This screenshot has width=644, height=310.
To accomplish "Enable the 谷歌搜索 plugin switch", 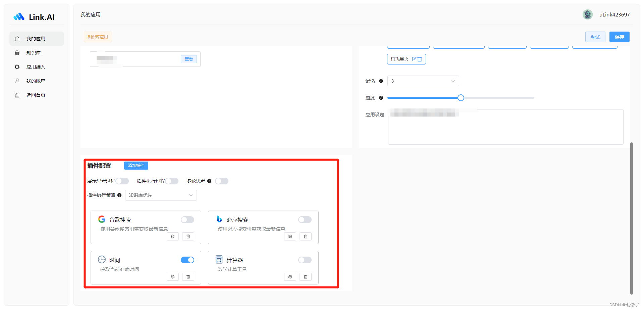I will coord(187,220).
